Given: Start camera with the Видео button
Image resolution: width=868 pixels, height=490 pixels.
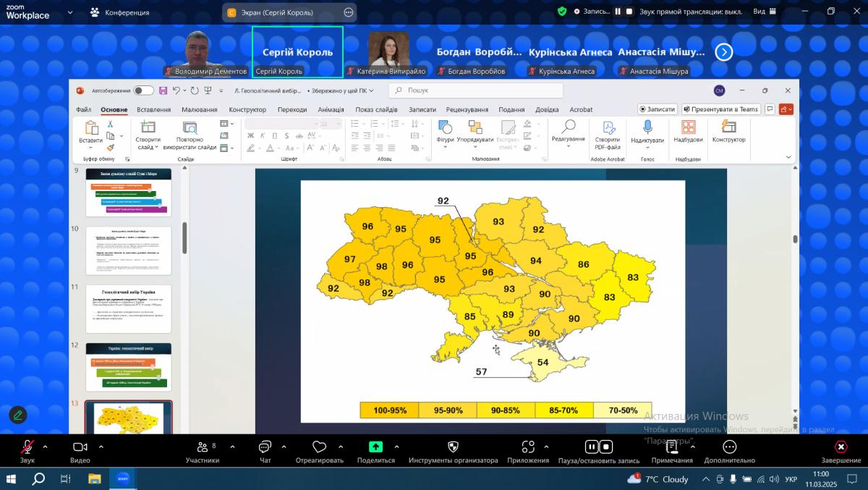Looking at the screenshot, I should (80, 447).
